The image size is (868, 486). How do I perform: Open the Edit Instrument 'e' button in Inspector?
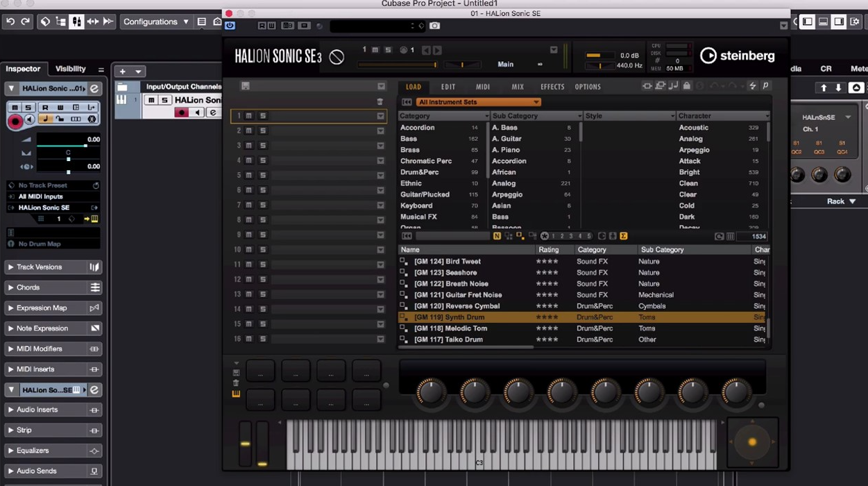[94, 88]
